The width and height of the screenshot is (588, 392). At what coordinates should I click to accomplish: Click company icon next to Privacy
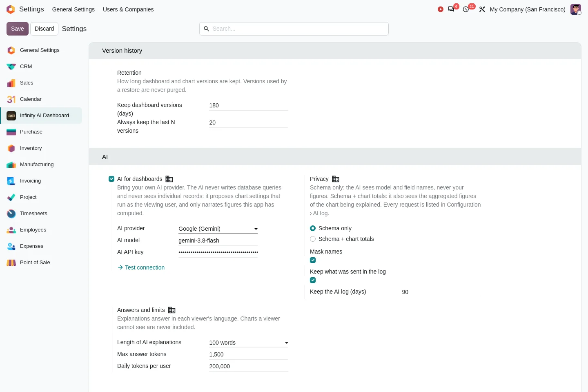pyautogui.click(x=336, y=179)
